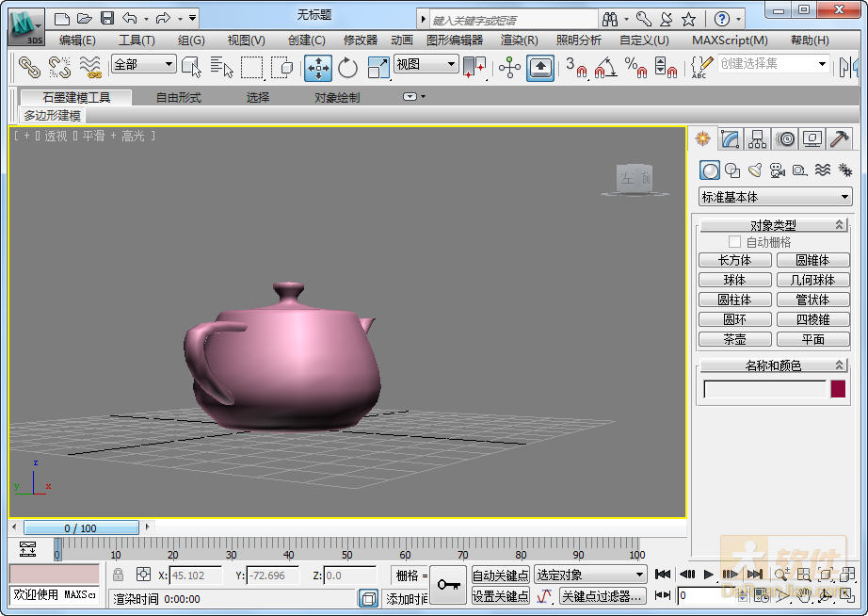Select the Move tool in main toolbar
Screen dimensions: 868x616
pos(318,68)
